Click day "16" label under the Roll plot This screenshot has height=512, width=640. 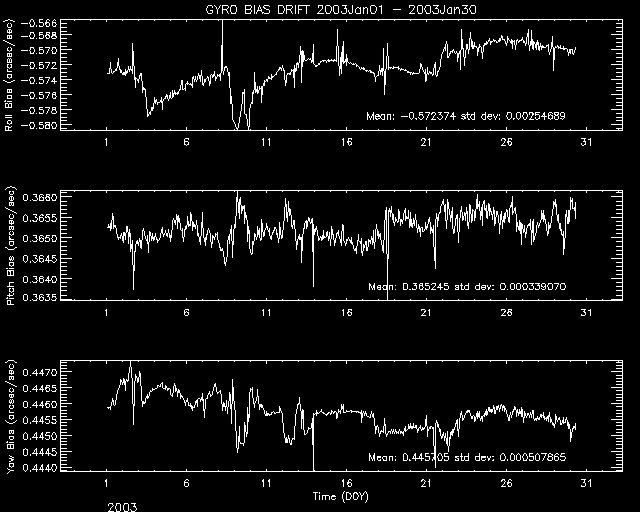[x=346, y=142]
